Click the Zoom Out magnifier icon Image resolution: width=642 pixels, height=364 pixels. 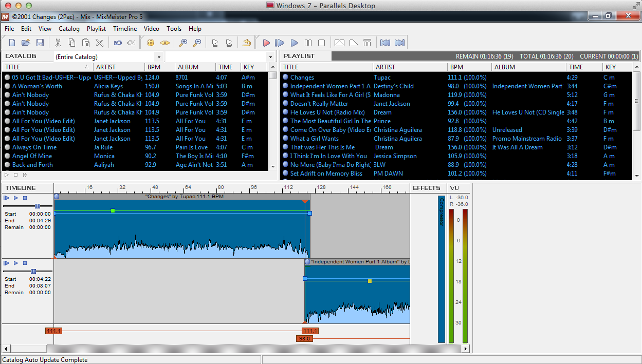(197, 43)
